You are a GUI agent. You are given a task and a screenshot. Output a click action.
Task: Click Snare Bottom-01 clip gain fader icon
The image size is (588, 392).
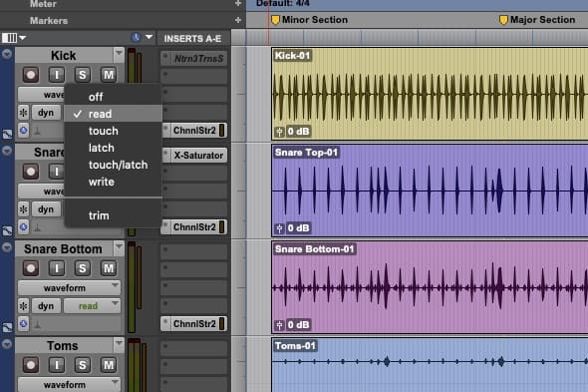click(x=279, y=325)
